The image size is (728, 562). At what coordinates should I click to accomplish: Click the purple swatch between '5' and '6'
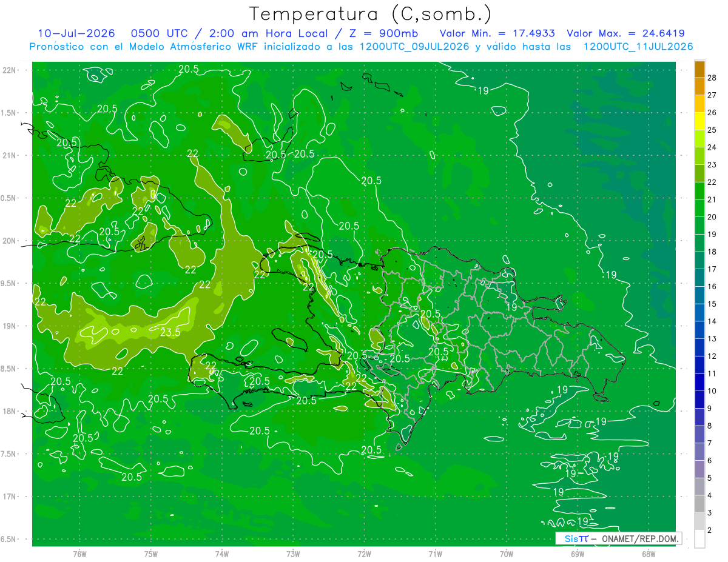click(x=699, y=469)
